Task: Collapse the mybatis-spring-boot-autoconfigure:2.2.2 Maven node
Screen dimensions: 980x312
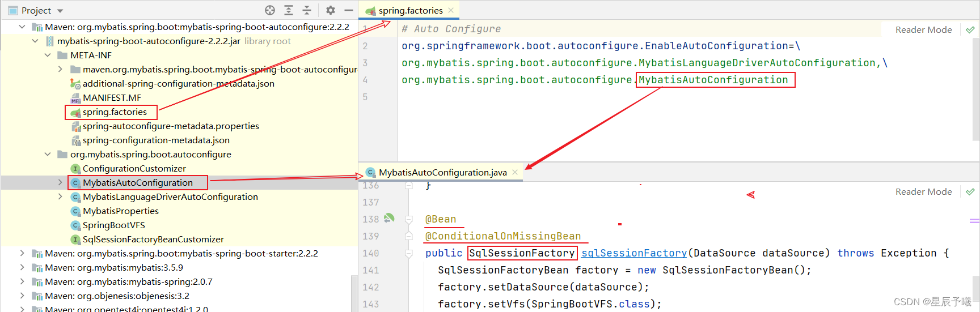Action: [22, 27]
